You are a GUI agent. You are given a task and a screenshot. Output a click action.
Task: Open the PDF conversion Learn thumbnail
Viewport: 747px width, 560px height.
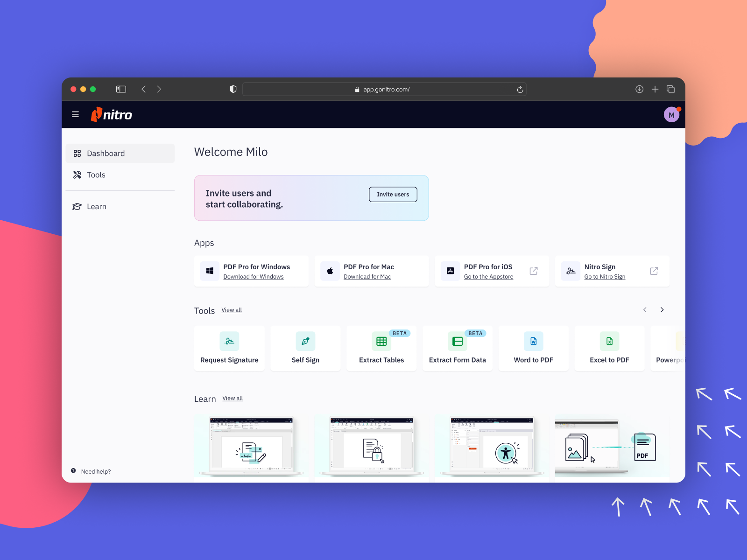click(x=612, y=447)
